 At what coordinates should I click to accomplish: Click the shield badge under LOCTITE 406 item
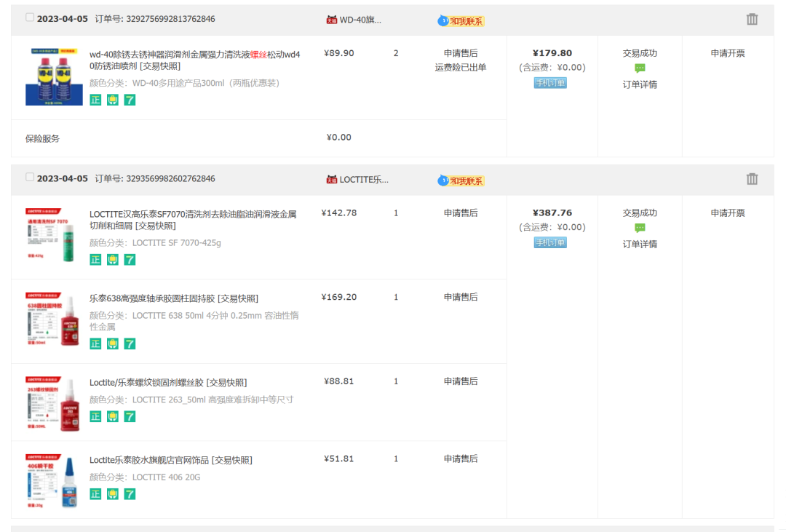click(112, 494)
